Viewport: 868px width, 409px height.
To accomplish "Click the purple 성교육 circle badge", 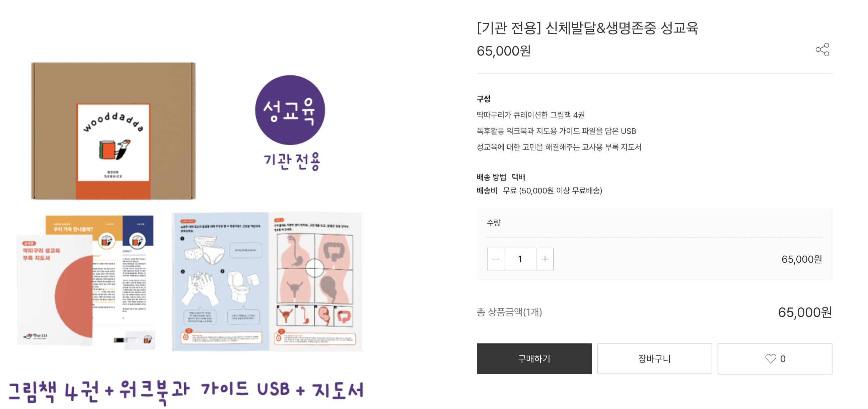I will point(290,110).
